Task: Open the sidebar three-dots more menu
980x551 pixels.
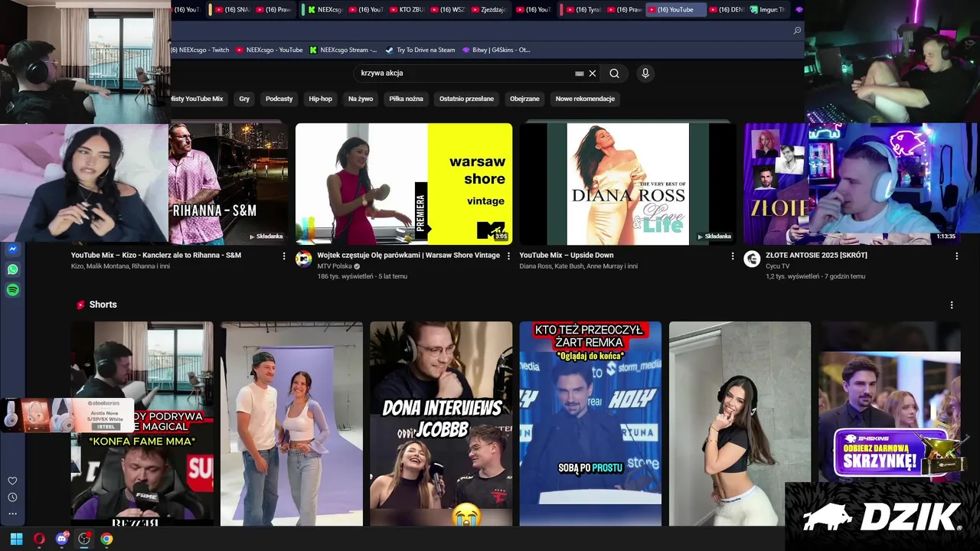Action: pyautogui.click(x=12, y=514)
